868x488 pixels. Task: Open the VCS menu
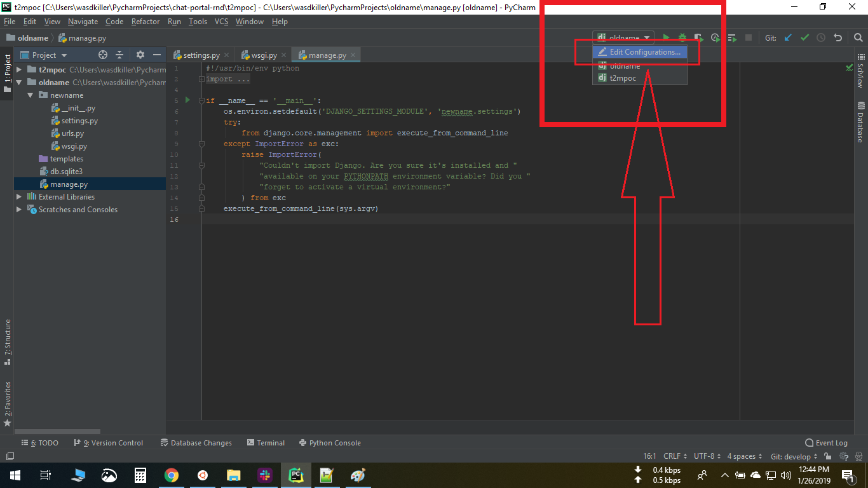pos(221,22)
